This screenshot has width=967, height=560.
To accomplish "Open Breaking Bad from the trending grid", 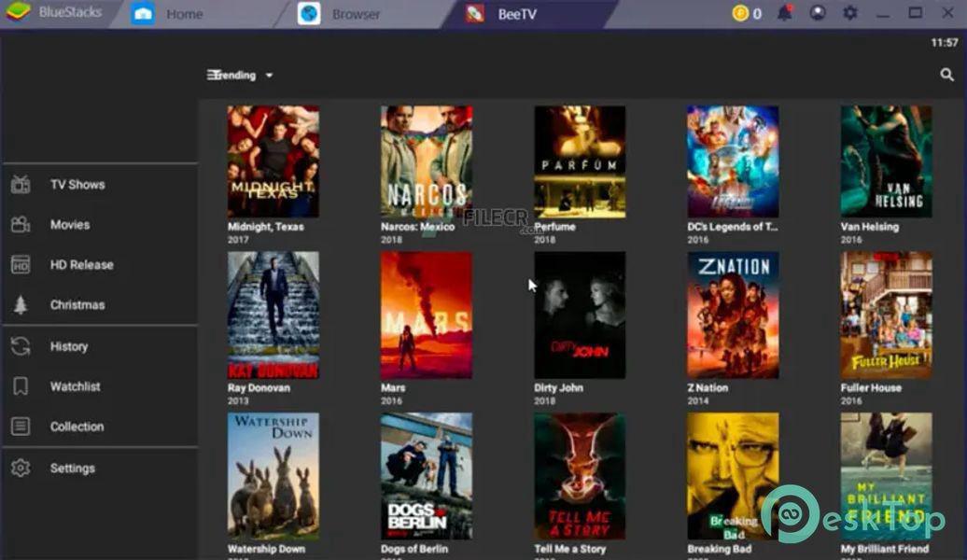I will [x=732, y=476].
